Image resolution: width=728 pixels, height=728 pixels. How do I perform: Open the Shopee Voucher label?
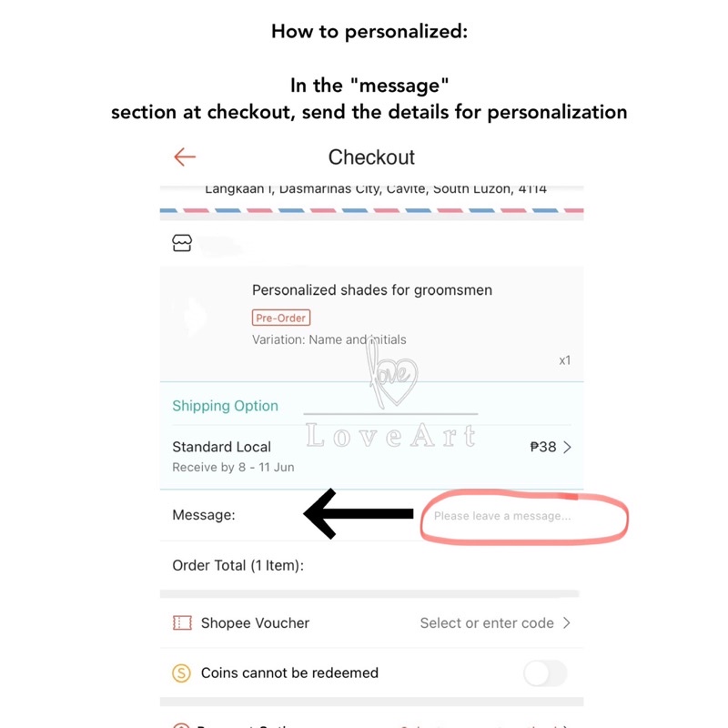[x=255, y=623]
